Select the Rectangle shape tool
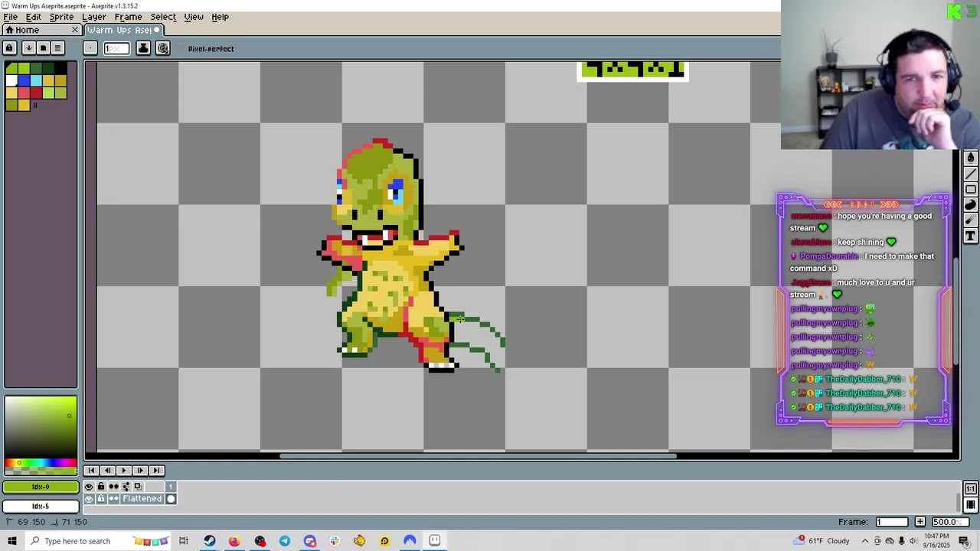 click(970, 189)
